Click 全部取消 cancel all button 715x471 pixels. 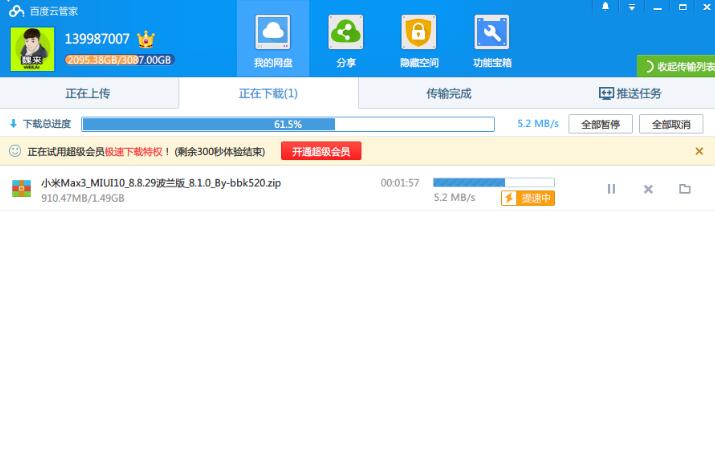[x=670, y=125]
